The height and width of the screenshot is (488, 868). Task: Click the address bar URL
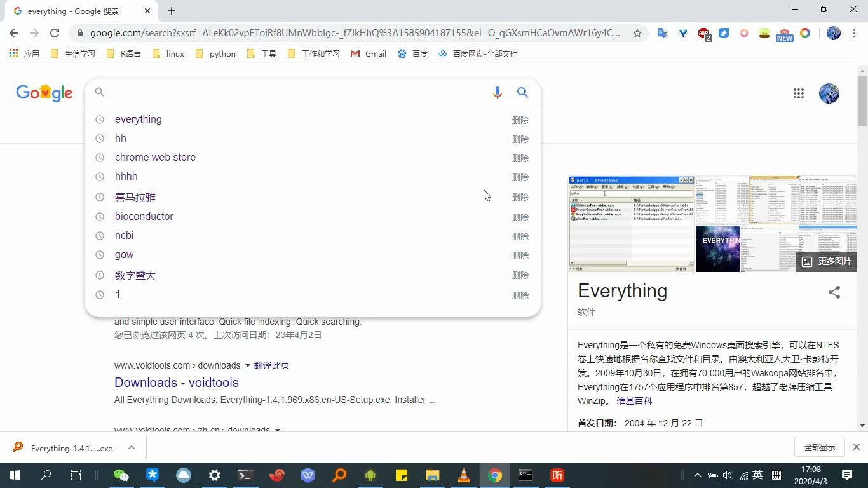[355, 33]
